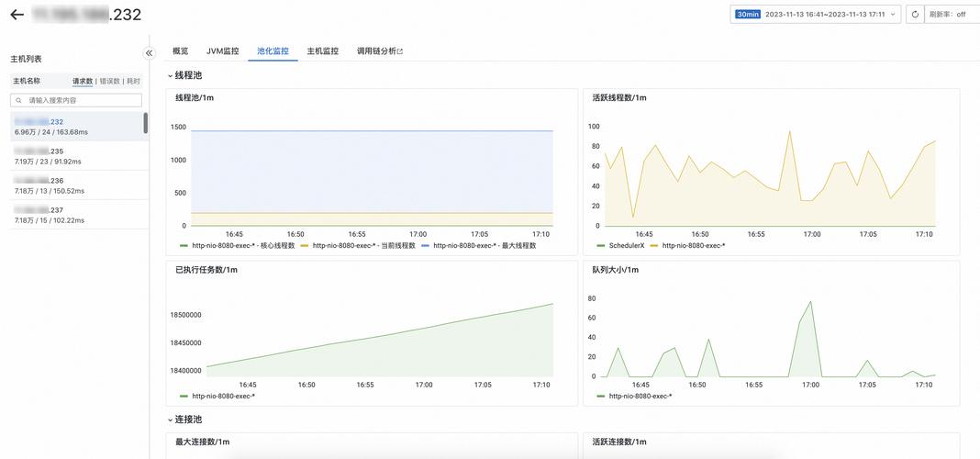This screenshot has width=980, height=459.
Task: Toggle http-nio-8080-exec-* legend in 已执行任务数 chart
Action: pos(217,396)
